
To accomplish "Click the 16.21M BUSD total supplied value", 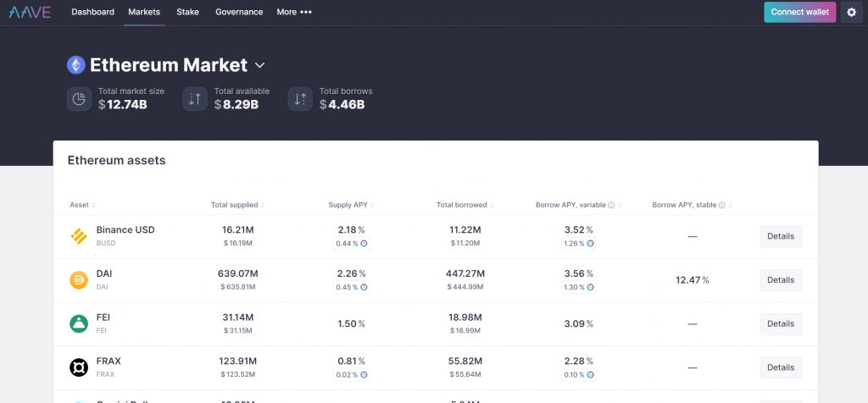I will [238, 230].
